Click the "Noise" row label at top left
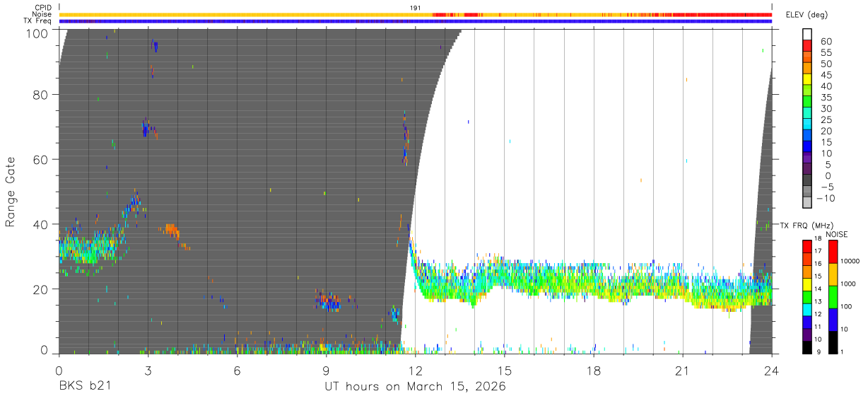 42,14
